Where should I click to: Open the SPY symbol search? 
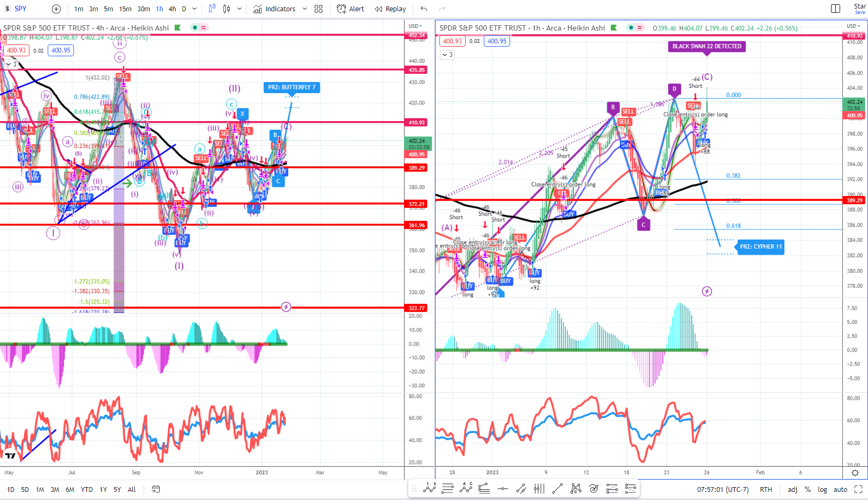point(20,9)
